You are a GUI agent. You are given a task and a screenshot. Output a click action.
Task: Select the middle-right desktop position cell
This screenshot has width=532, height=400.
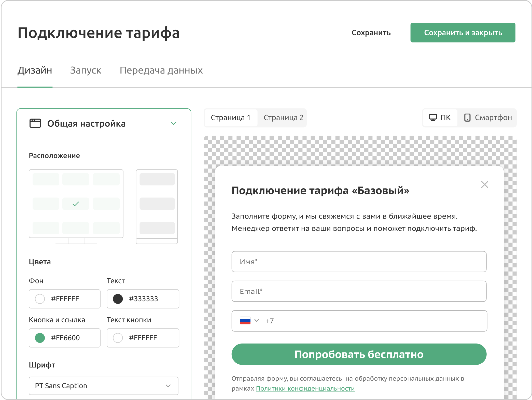(106, 204)
